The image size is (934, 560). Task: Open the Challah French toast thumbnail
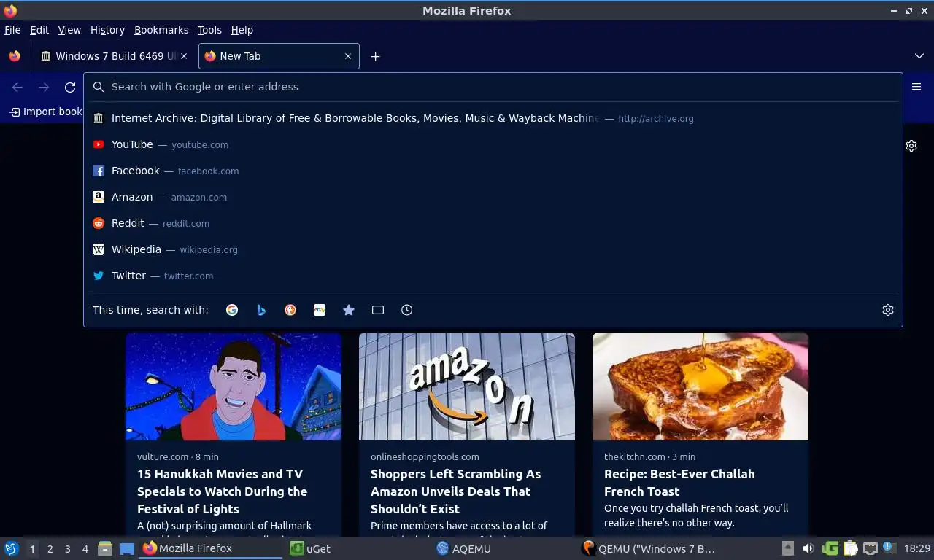click(700, 386)
